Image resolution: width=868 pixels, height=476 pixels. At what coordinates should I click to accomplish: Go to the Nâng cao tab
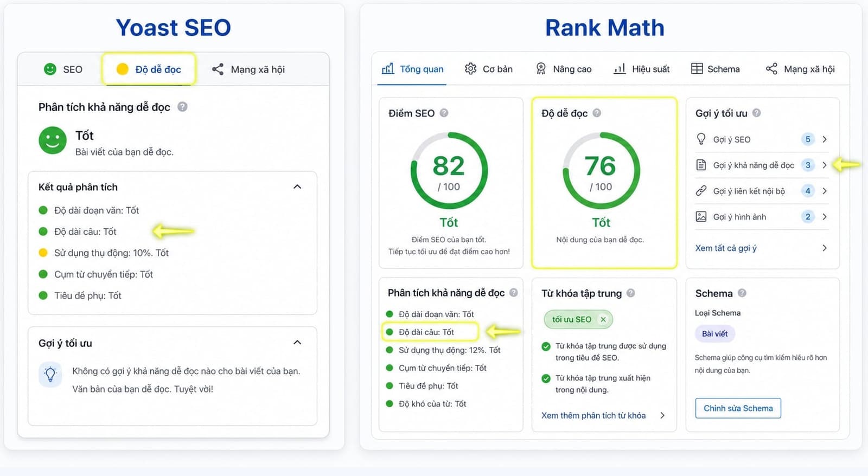tap(563, 69)
